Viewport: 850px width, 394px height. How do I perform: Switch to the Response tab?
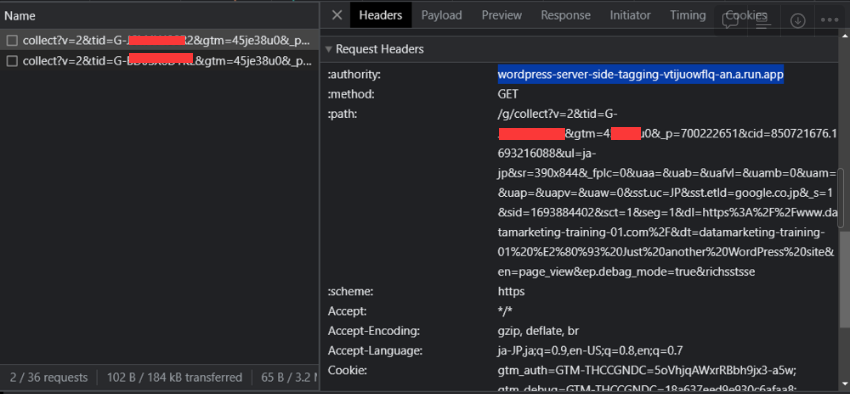point(565,15)
